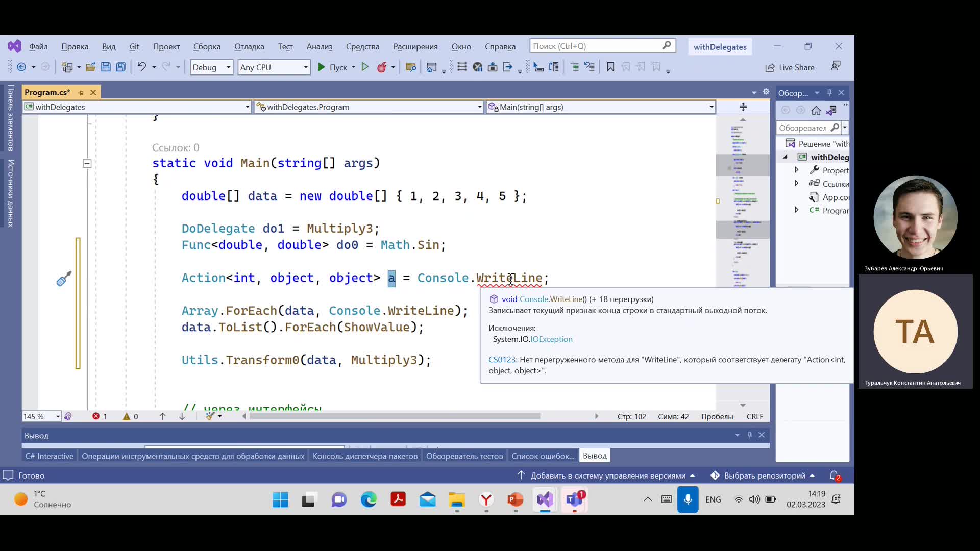This screenshot has width=980, height=551.
Task: Click the Live Share button
Action: pyautogui.click(x=790, y=67)
